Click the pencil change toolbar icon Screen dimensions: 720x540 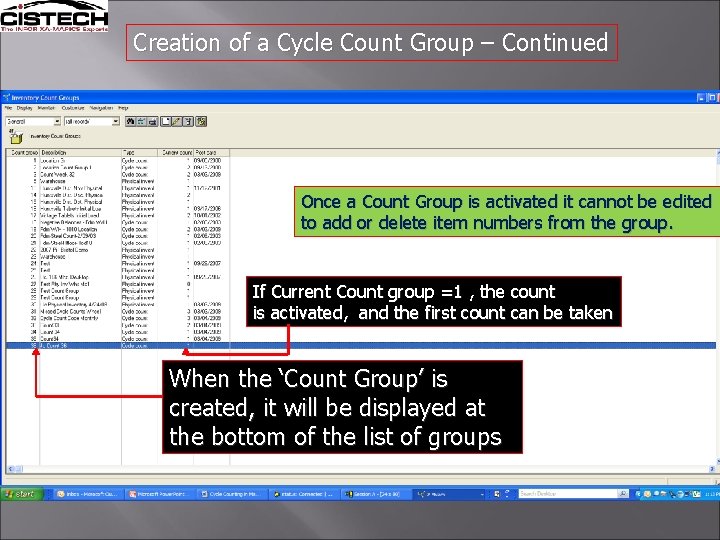[177, 121]
